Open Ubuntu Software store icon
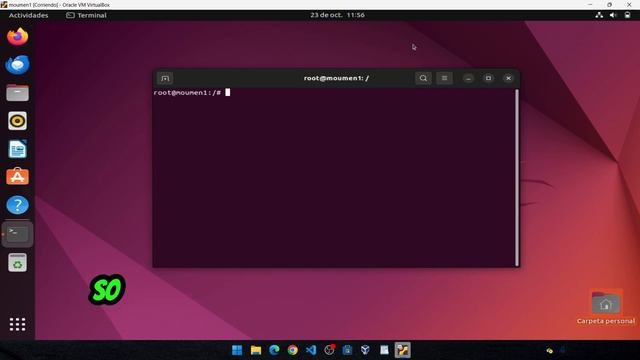The image size is (640, 360). [17, 176]
